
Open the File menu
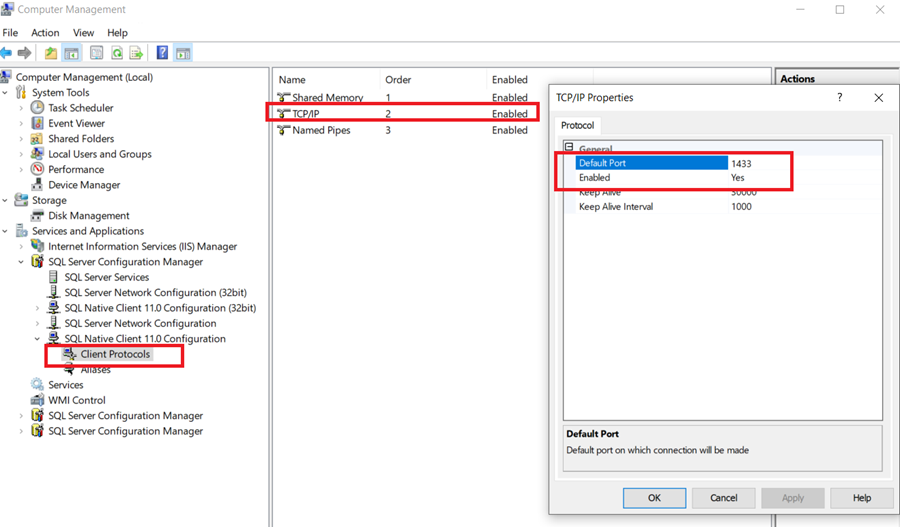coord(10,33)
